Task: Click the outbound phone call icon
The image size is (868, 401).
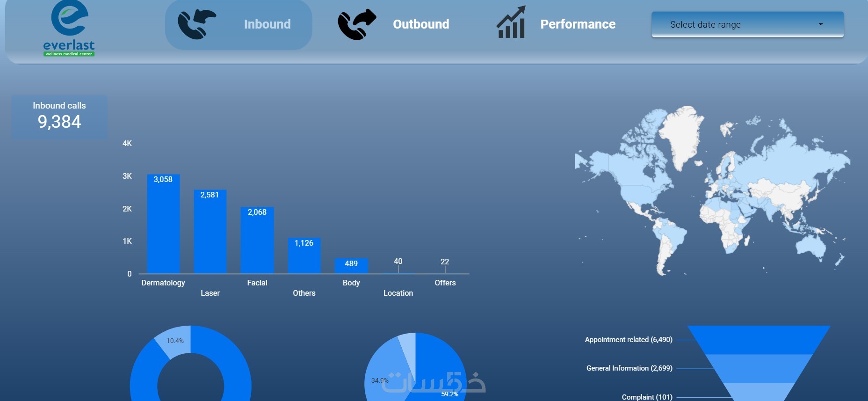Action: pyautogui.click(x=357, y=24)
